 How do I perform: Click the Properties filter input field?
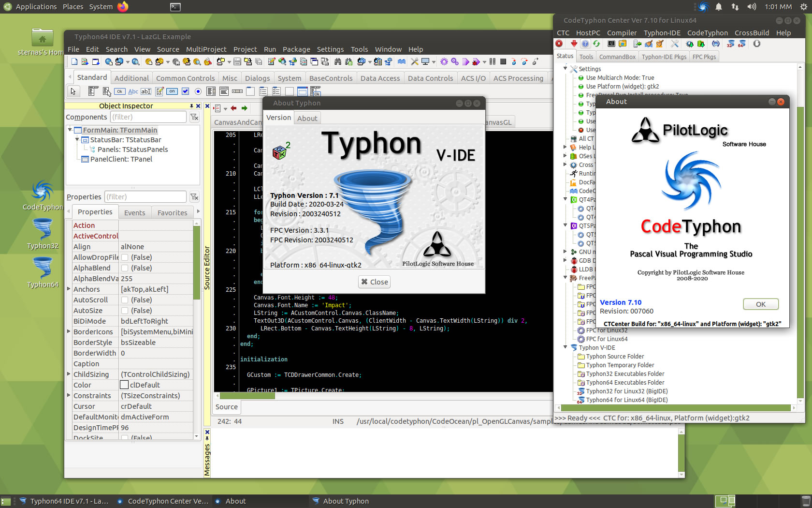(145, 197)
